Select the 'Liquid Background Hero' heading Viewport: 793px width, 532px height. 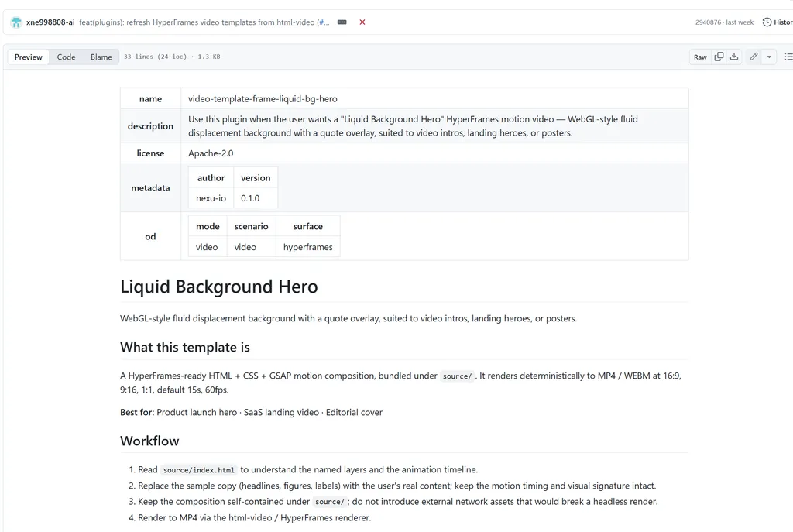point(219,287)
